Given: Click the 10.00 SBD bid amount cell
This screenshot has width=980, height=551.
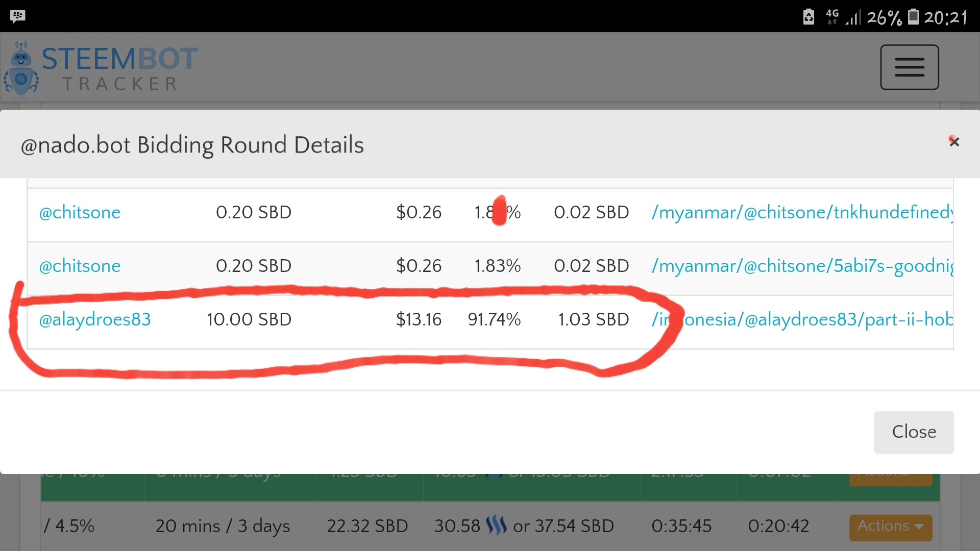Looking at the screenshot, I should click(x=249, y=319).
